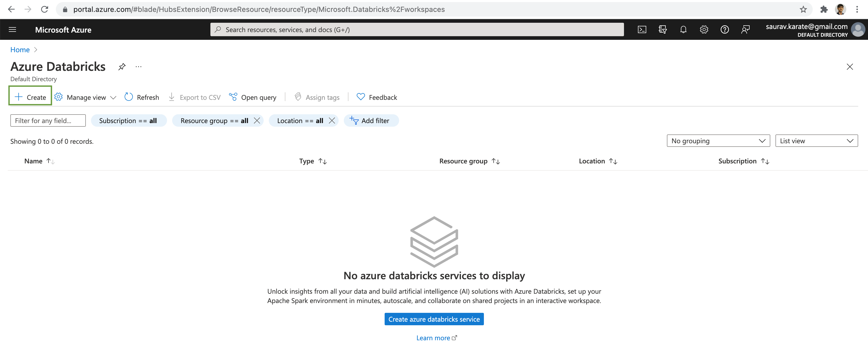
Task: Open the Subscription == all filter pill
Action: coord(128,120)
